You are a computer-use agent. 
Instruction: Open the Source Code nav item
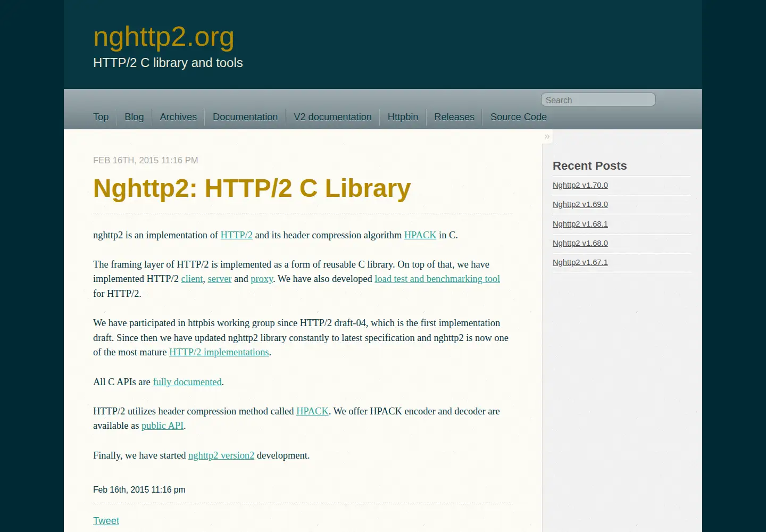(519, 117)
